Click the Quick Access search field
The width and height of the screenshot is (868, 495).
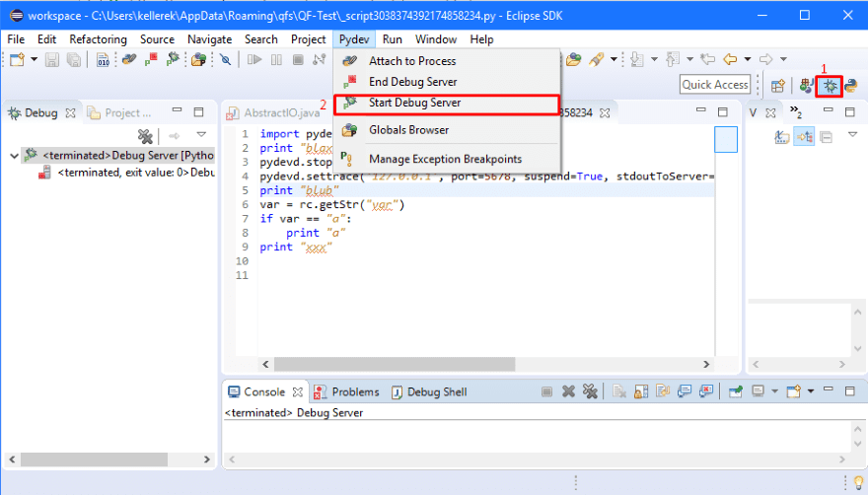(x=715, y=85)
